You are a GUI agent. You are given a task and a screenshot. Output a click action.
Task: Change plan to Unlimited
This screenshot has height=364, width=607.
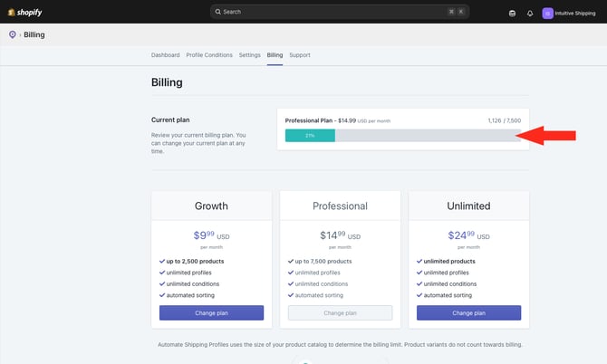pyautogui.click(x=468, y=312)
